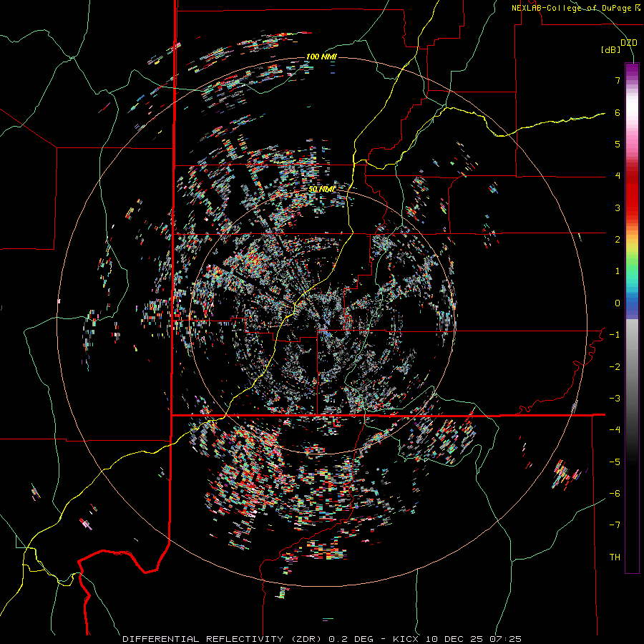
Task: Click the 5 dB scale value
Action: [x=618, y=144]
